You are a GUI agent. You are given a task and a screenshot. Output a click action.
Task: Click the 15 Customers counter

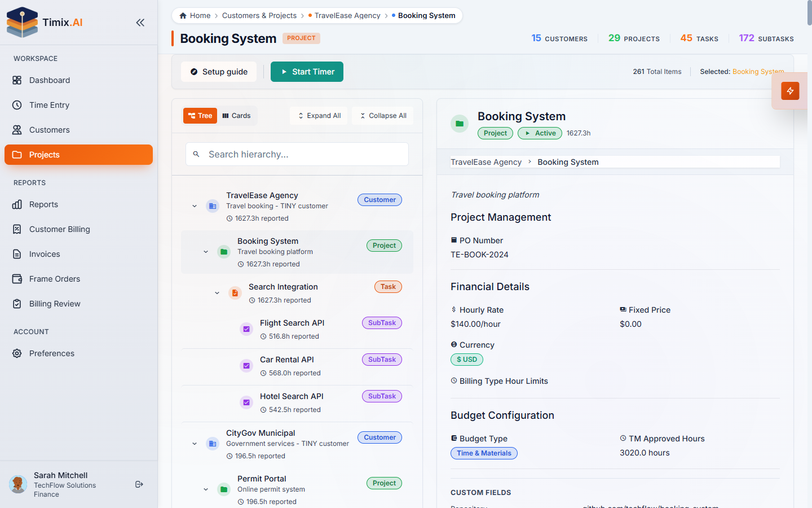point(559,38)
